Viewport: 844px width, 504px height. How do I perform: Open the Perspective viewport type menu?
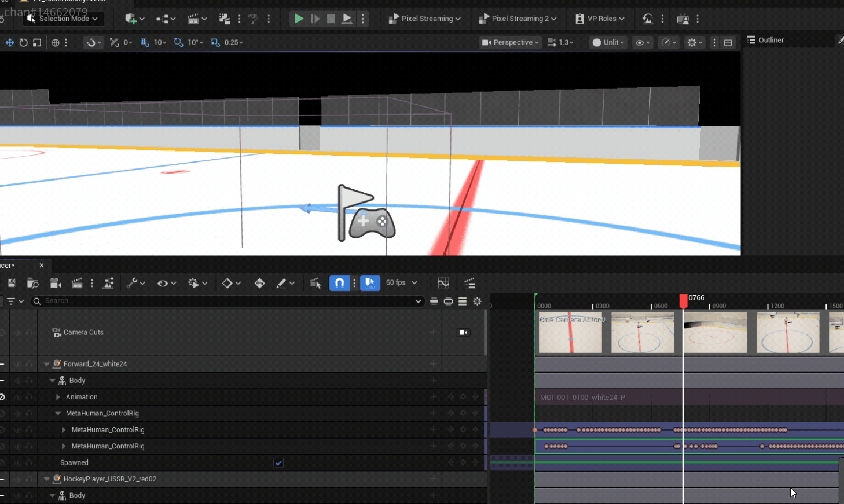click(x=510, y=42)
